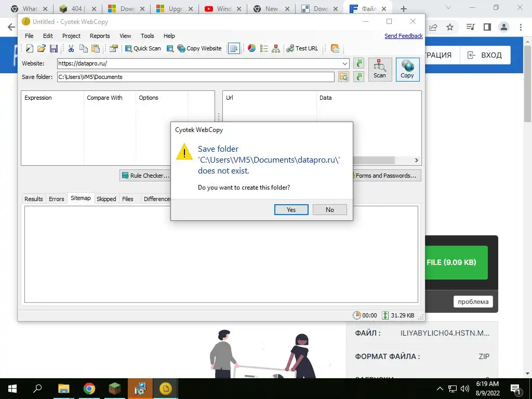Screen dimensions: 532x399
Task: Open the site map diagram icon
Action: click(x=276, y=48)
